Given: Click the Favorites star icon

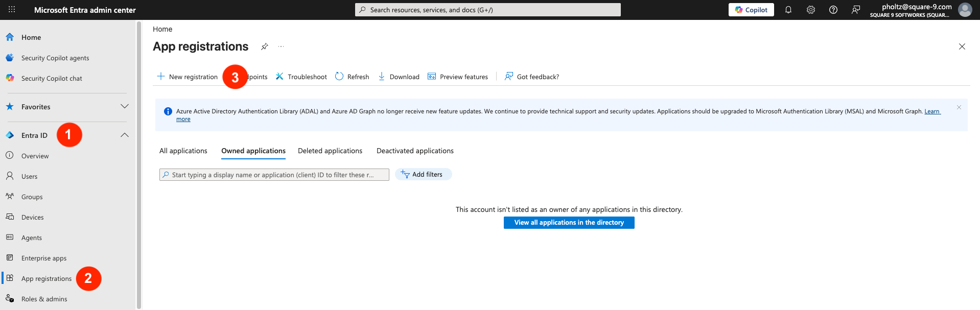Looking at the screenshot, I should coord(10,107).
